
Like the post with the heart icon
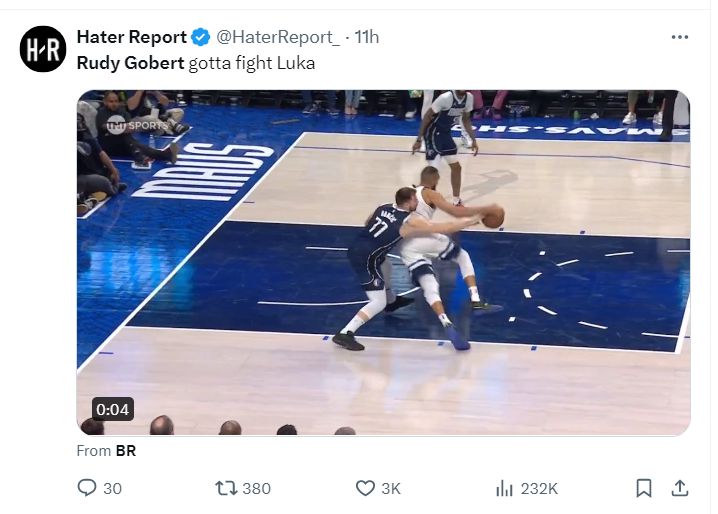[x=366, y=488]
